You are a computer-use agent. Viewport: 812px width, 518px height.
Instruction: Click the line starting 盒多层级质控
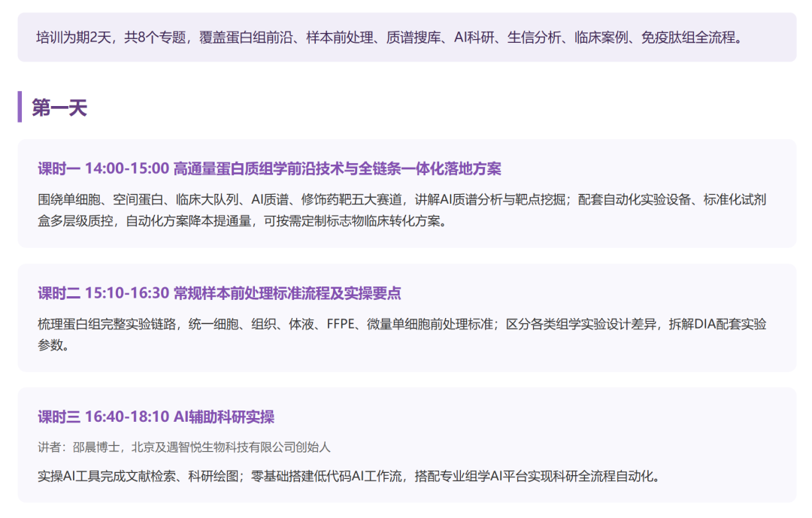pyautogui.click(x=244, y=221)
